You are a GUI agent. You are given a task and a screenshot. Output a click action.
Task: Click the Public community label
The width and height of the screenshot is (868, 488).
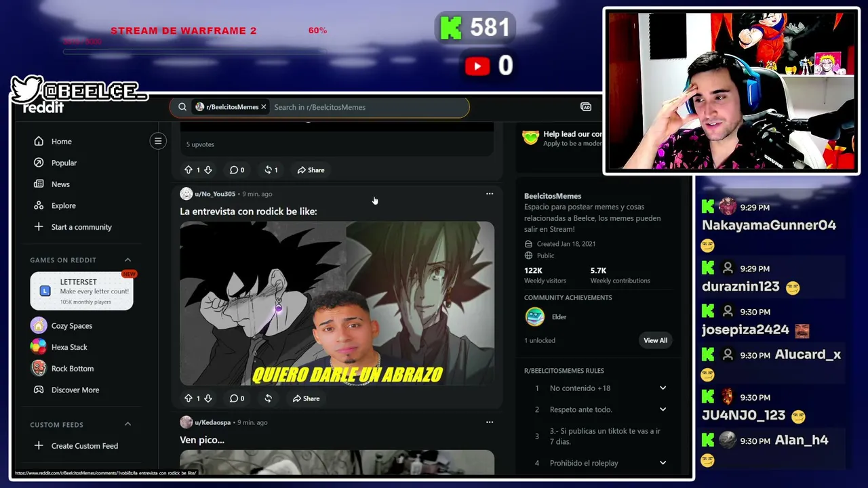[545, 256]
